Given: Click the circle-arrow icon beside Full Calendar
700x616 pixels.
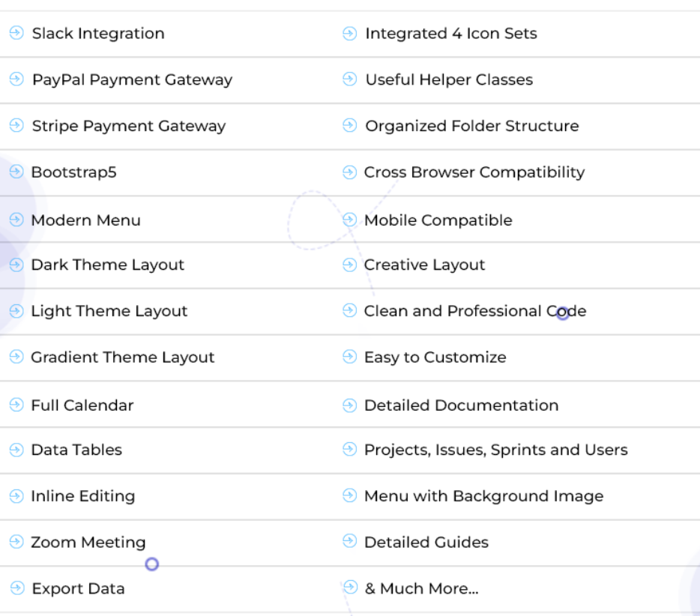Looking at the screenshot, I should [16, 405].
